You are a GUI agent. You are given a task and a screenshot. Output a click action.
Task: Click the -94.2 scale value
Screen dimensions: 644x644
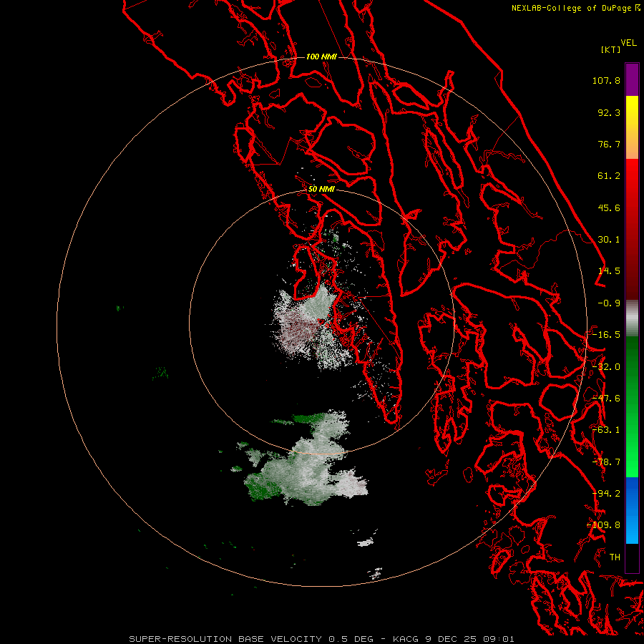[606, 494]
